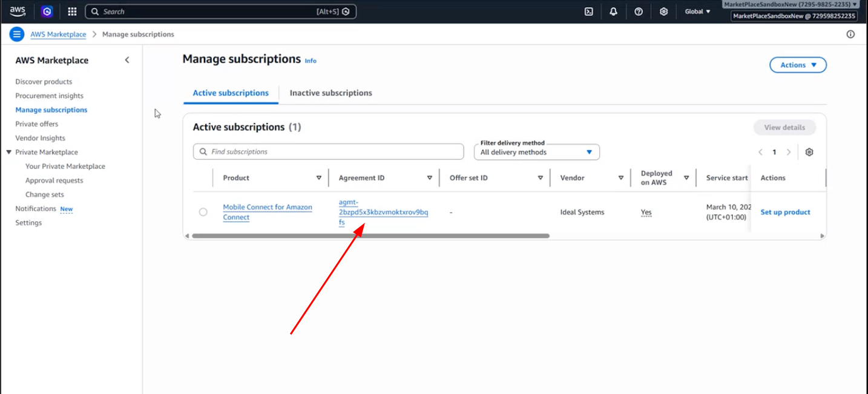Open Procurement insights in sidebar
This screenshot has width=868, height=394.
(50, 96)
